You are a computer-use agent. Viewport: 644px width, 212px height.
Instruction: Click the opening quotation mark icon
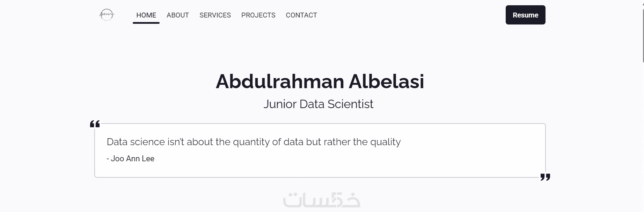tap(95, 124)
